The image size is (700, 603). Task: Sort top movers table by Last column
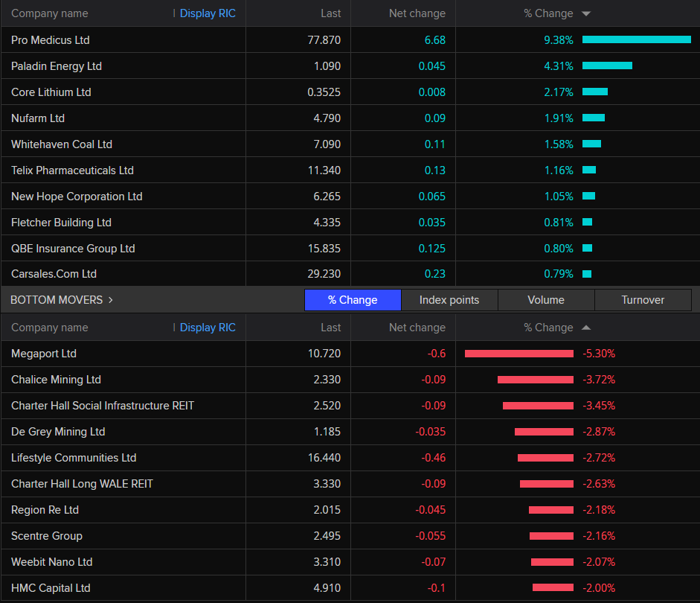(331, 13)
